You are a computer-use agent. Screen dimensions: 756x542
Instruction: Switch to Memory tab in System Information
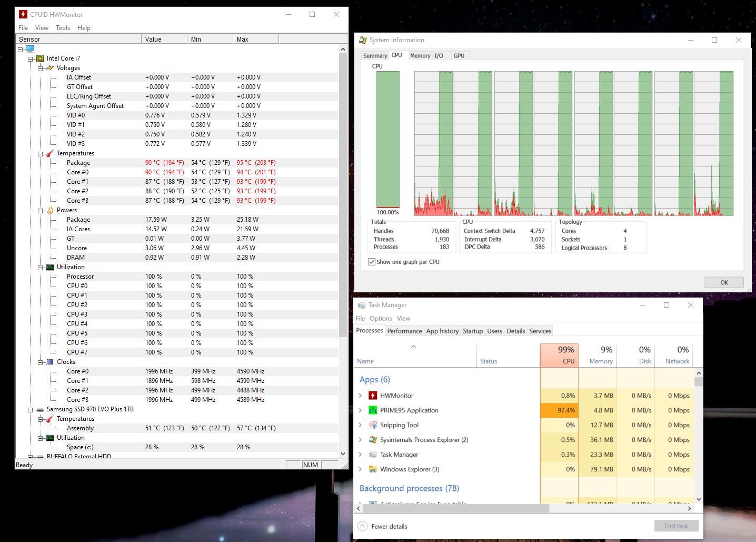tap(420, 56)
